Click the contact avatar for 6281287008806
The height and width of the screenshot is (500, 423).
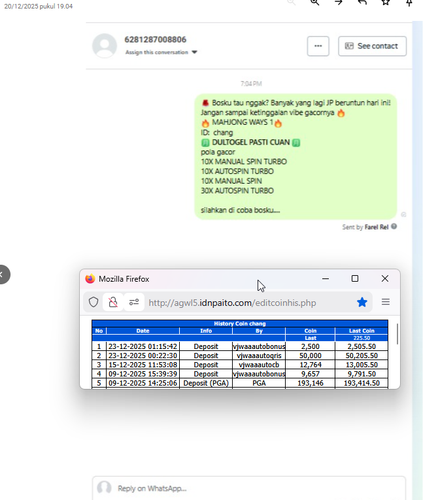click(105, 46)
